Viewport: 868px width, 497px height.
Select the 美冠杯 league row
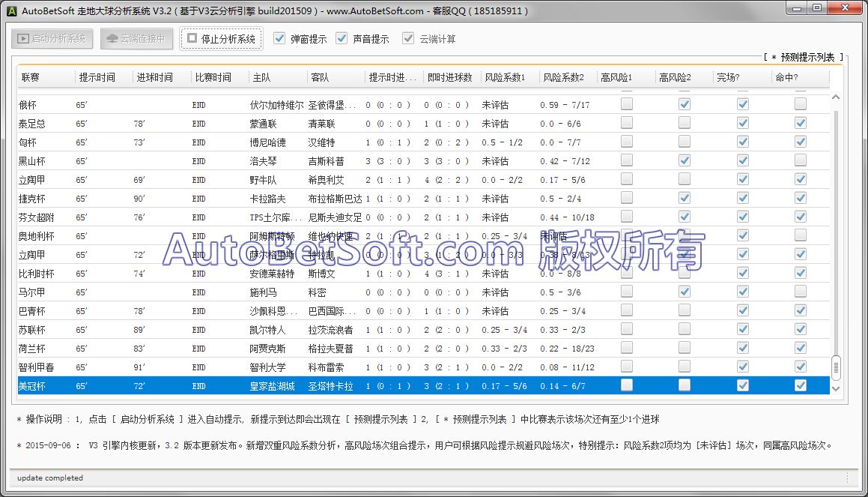click(423, 385)
